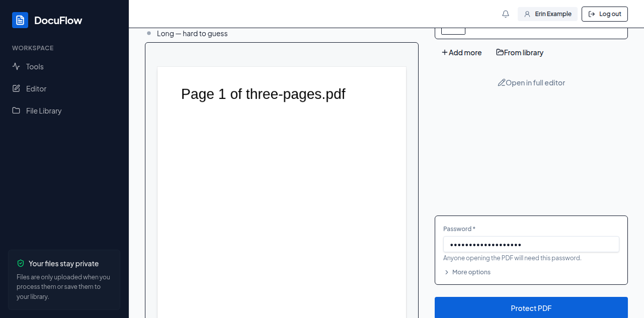Click 'Files are only uploaded when you process' text
Image resolution: width=644 pixels, height=318 pixels.
[x=63, y=286]
